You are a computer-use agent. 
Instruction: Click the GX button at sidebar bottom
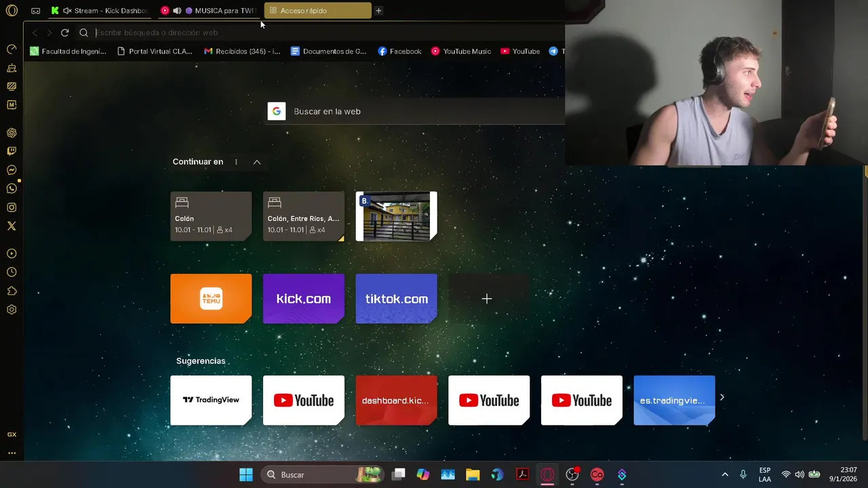(12, 434)
